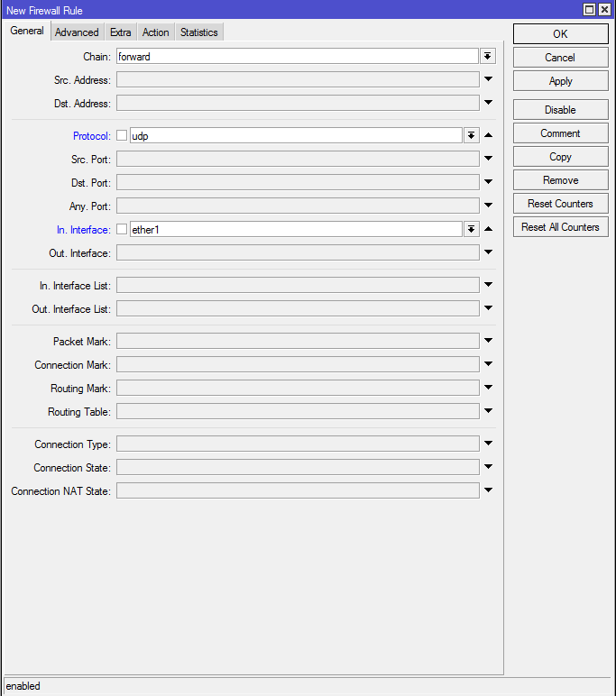Open the Protocol value dropdown
This screenshot has width=616, height=696.
pos(471,135)
